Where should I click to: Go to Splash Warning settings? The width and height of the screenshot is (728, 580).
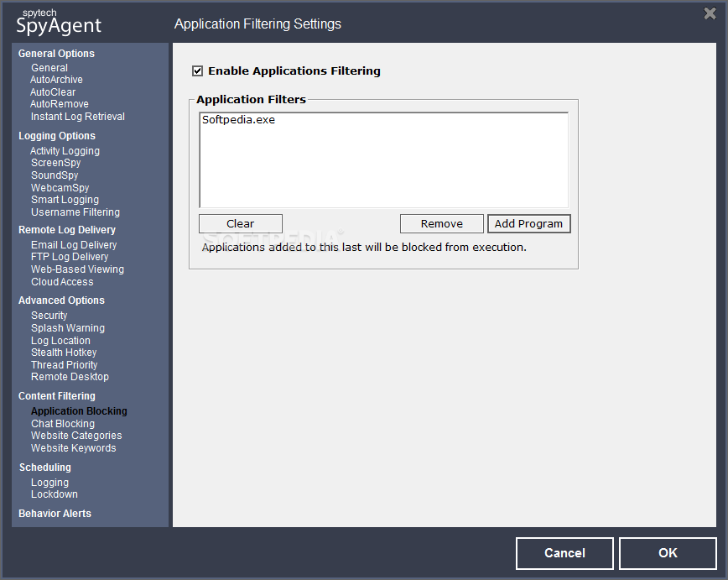[68, 328]
